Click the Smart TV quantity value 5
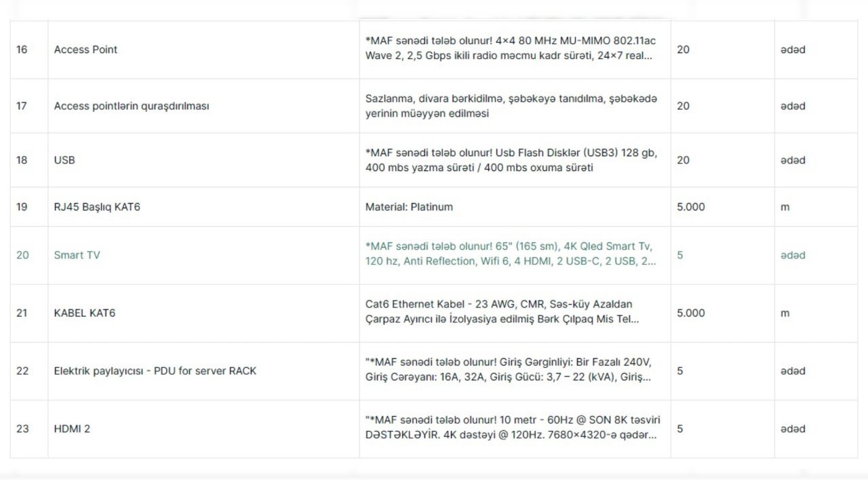Screen dimensions: 868x488 [x=679, y=255]
